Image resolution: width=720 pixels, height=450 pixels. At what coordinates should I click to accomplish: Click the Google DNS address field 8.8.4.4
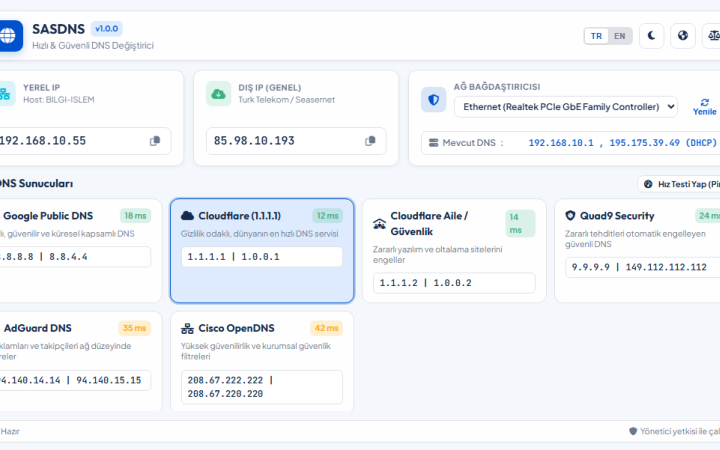[73, 257]
